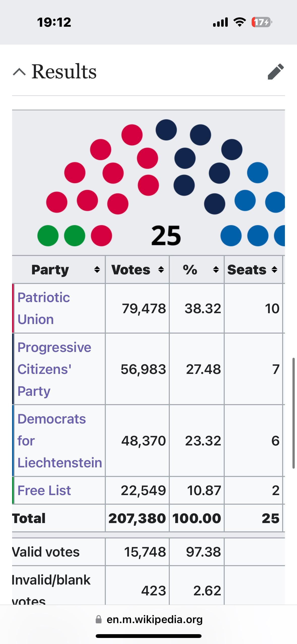Tap the 19:12 clock in status bar
Image resolution: width=297 pixels, height=644 pixels.
[54, 22]
